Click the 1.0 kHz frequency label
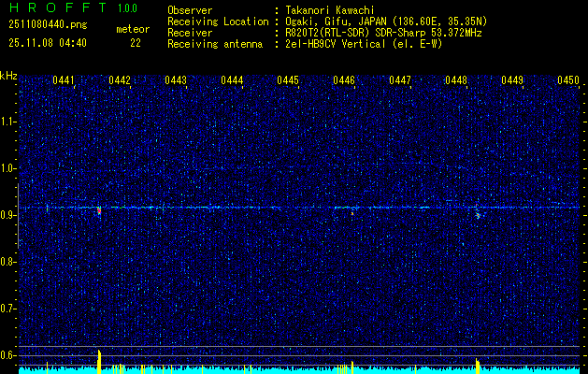Screen dimensions: 588x374 8,168
